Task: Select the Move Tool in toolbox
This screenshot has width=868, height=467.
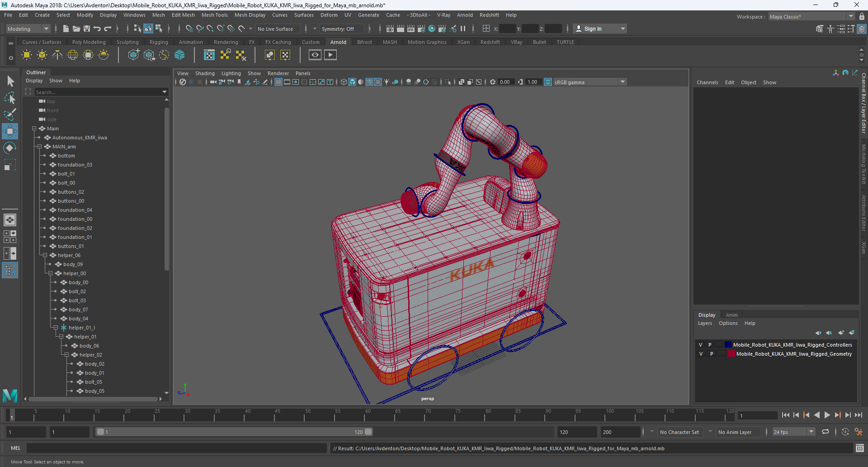Action: 9,131
